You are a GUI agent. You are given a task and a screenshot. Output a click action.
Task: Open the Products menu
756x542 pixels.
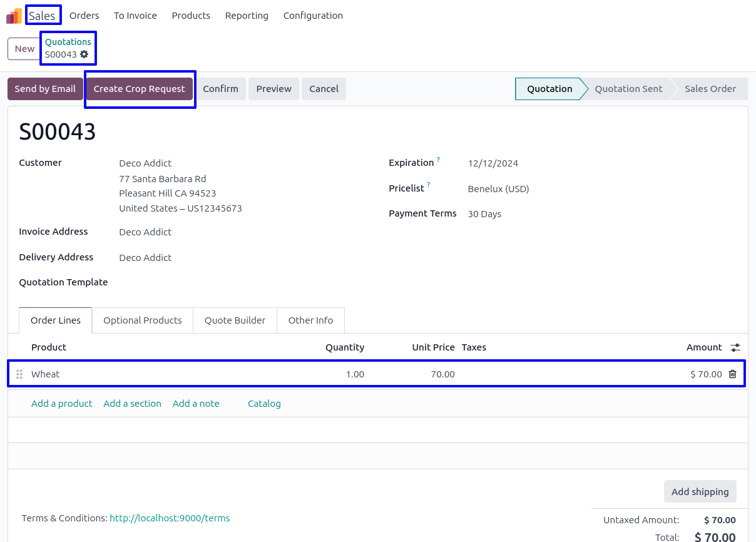[191, 16]
